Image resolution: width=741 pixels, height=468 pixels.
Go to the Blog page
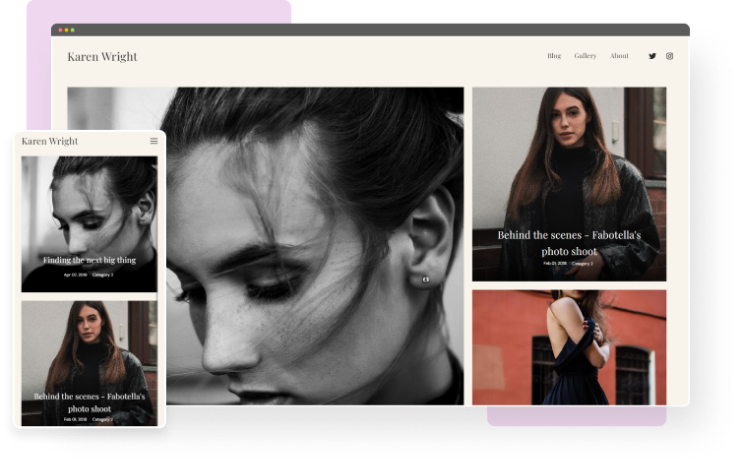[554, 56]
